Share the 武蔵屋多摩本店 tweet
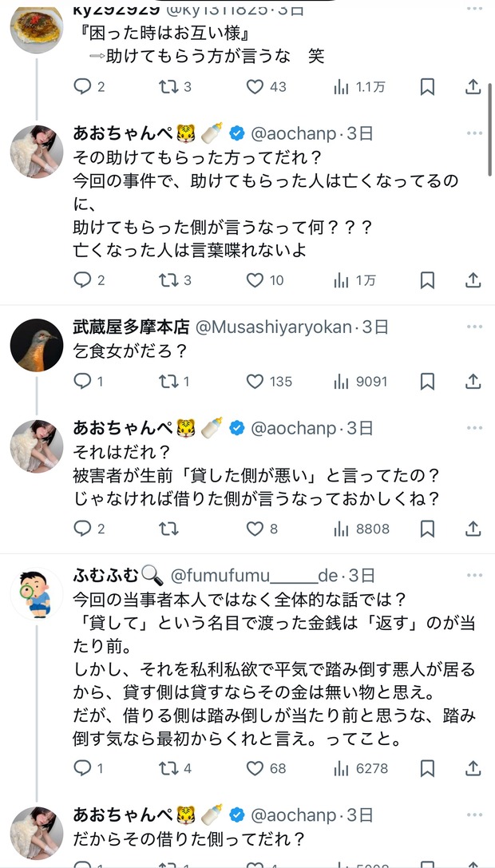 [472, 382]
